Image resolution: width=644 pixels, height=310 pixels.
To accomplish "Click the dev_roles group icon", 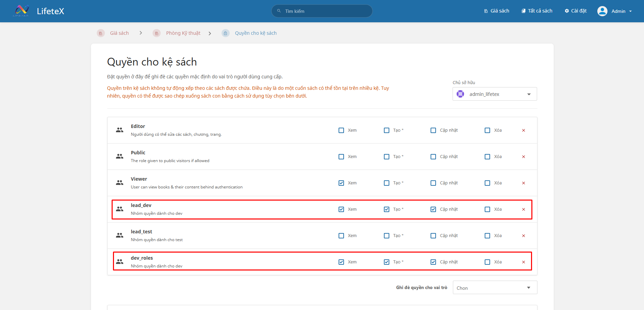I will (x=120, y=262).
